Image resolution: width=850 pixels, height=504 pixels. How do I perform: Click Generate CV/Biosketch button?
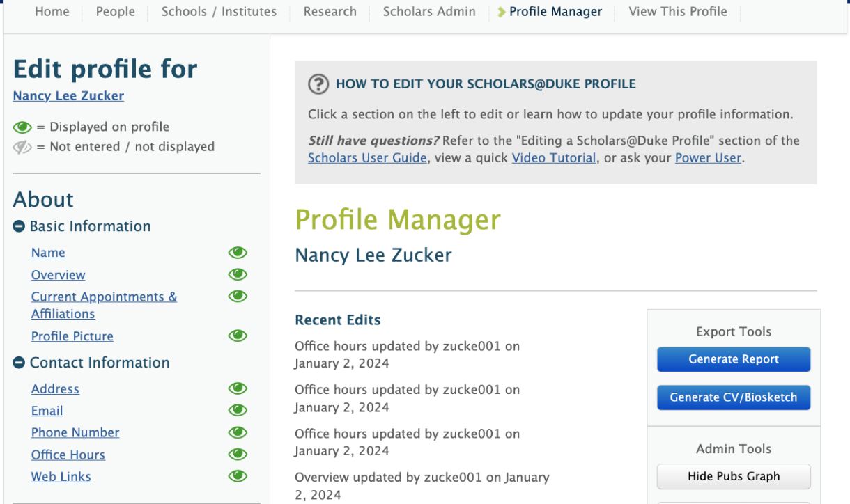click(734, 397)
